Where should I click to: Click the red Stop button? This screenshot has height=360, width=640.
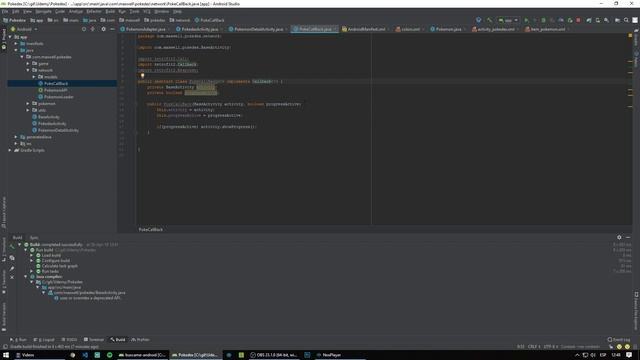tap(578, 20)
